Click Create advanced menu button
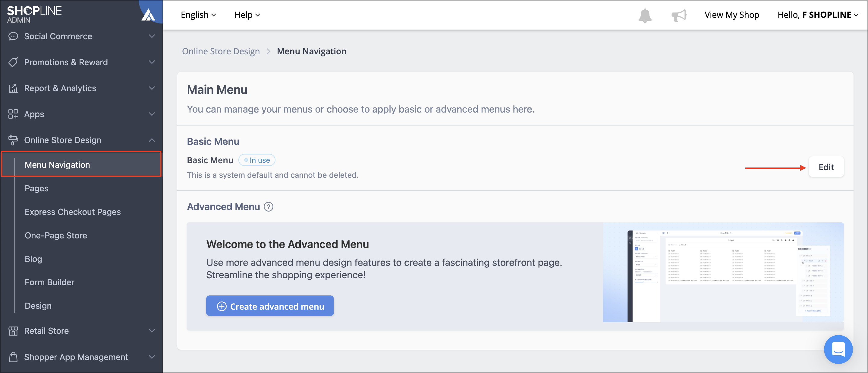 tap(270, 306)
